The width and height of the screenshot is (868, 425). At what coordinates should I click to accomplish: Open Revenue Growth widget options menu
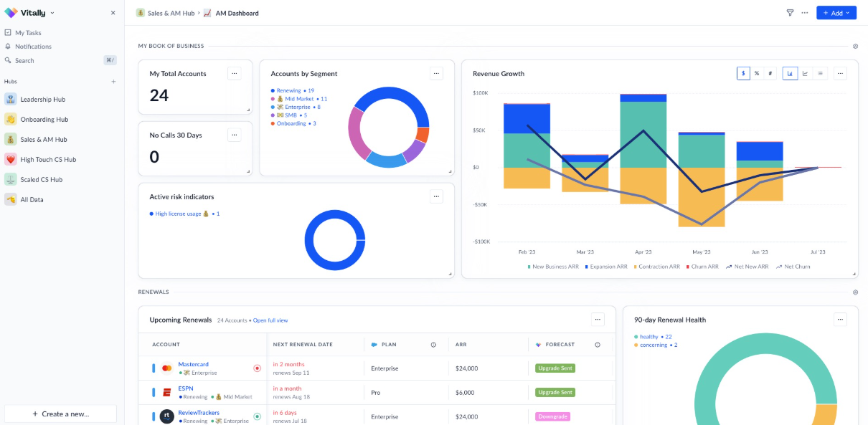(x=840, y=73)
